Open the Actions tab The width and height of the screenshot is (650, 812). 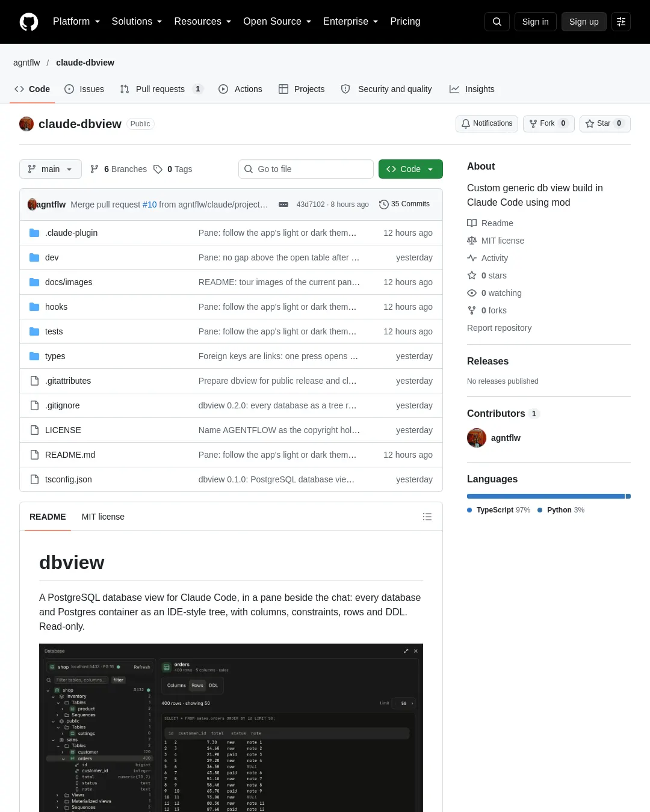point(240,89)
